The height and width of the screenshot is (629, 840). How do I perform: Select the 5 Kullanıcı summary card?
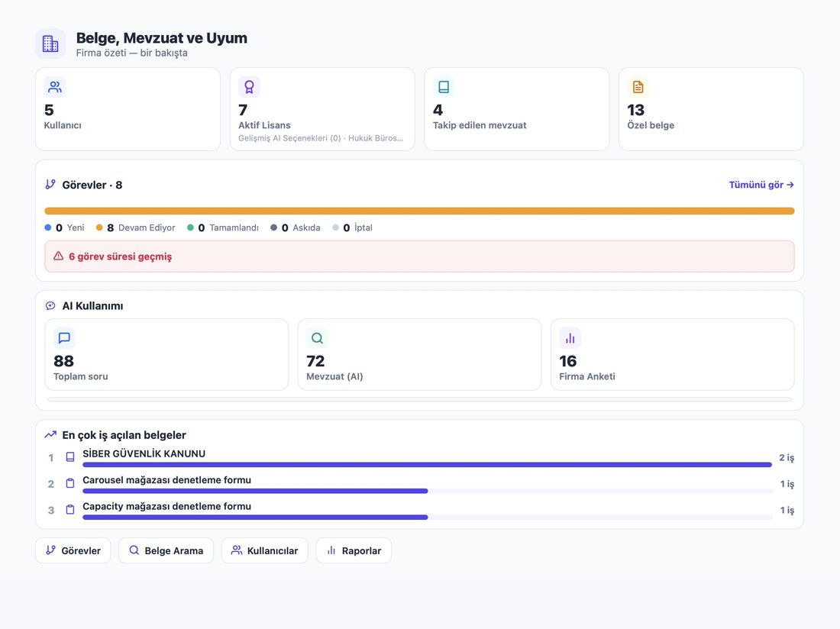[128, 109]
